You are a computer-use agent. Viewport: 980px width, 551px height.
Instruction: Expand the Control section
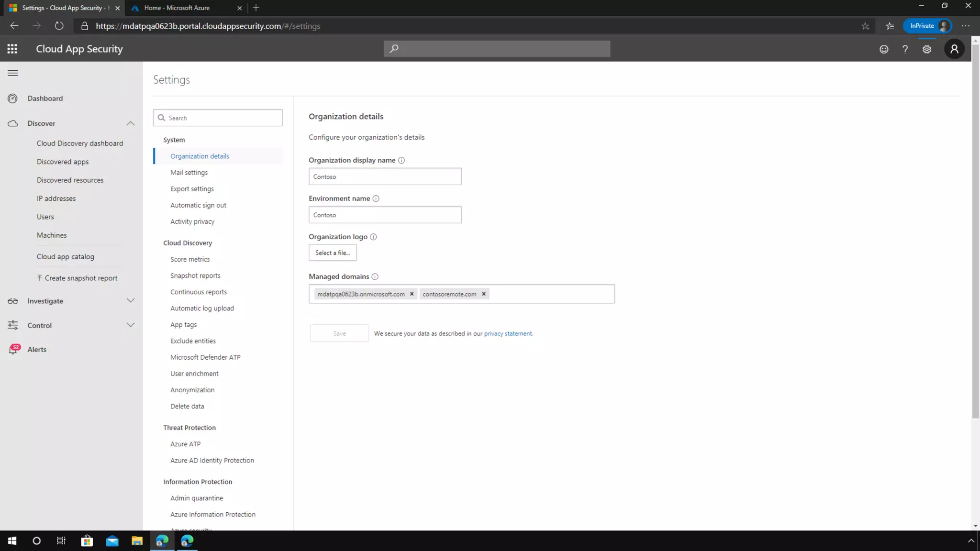(x=131, y=325)
